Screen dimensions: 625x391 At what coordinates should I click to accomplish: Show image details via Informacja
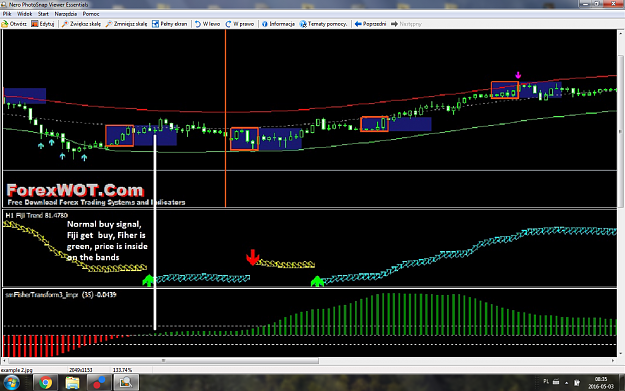278,24
